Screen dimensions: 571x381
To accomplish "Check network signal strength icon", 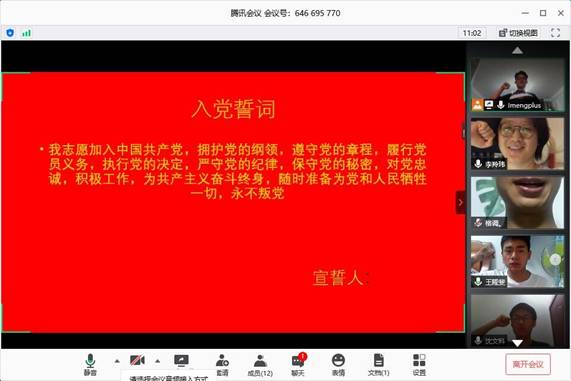I will point(26,33).
